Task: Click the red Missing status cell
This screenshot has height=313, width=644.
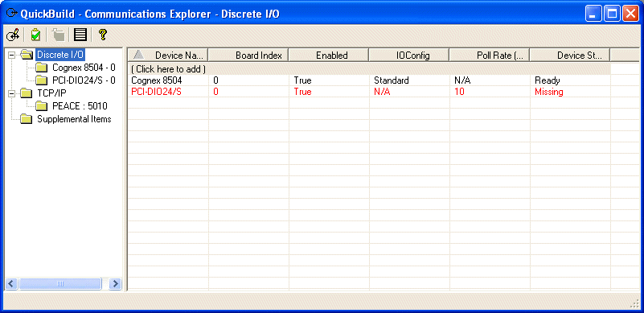Action: point(571,92)
